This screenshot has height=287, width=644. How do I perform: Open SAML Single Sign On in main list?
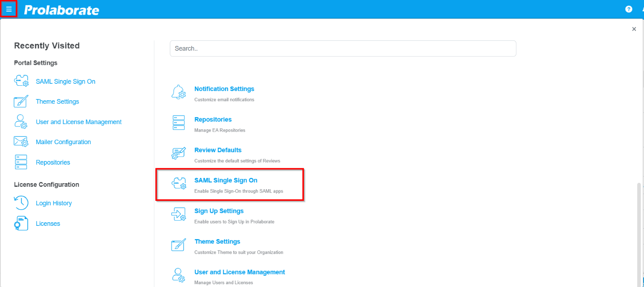click(226, 180)
